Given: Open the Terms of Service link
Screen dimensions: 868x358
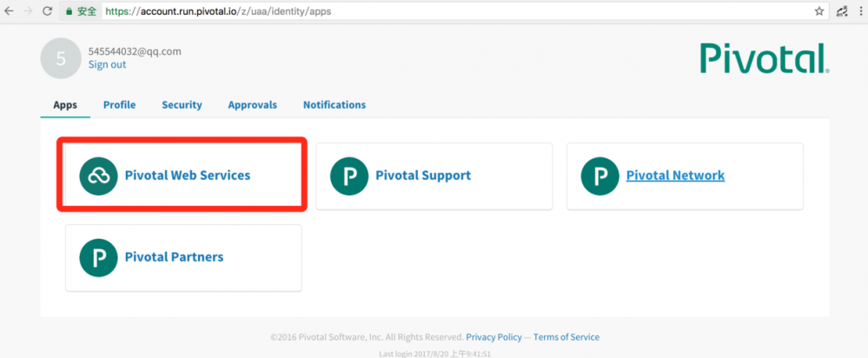Looking at the screenshot, I should [566, 337].
